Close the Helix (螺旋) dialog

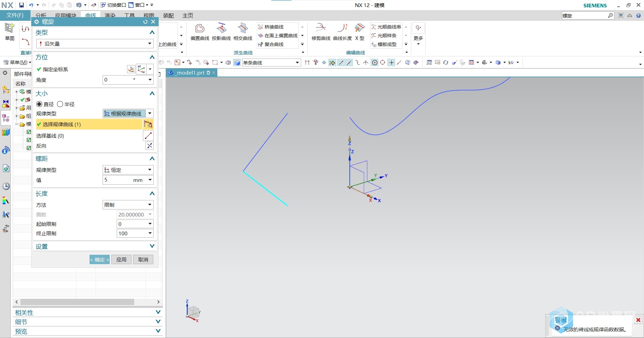pos(153,22)
